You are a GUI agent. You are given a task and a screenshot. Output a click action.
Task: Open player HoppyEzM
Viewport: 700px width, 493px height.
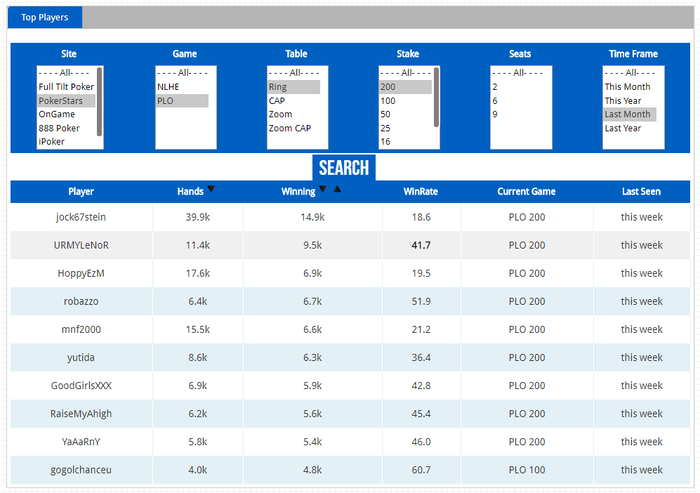[x=81, y=273]
